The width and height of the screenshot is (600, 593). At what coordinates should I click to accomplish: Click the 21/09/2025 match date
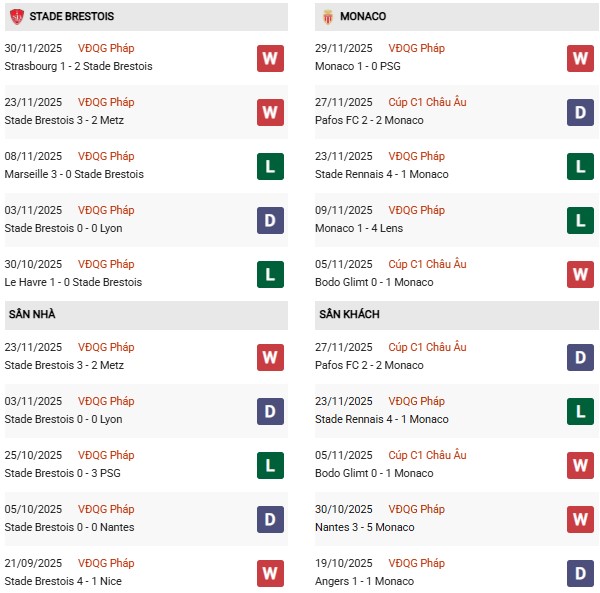pyautogui.click(x=33, y=563)
